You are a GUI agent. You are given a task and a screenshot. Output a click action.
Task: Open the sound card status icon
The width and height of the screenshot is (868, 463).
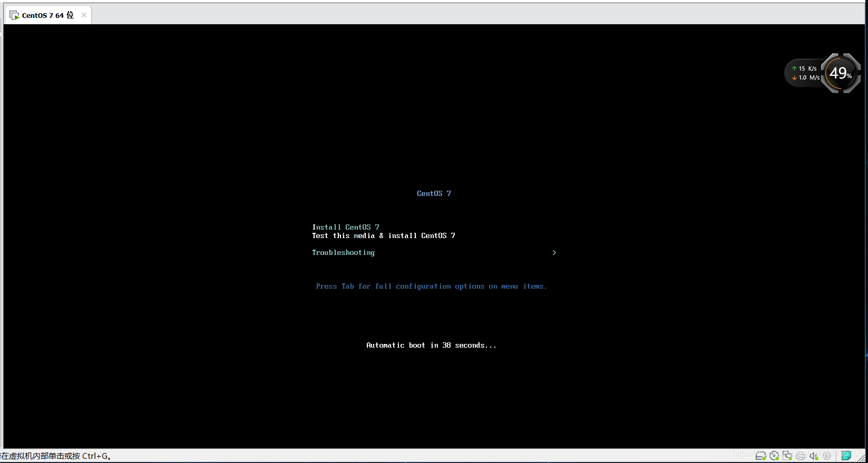point(814,456)
